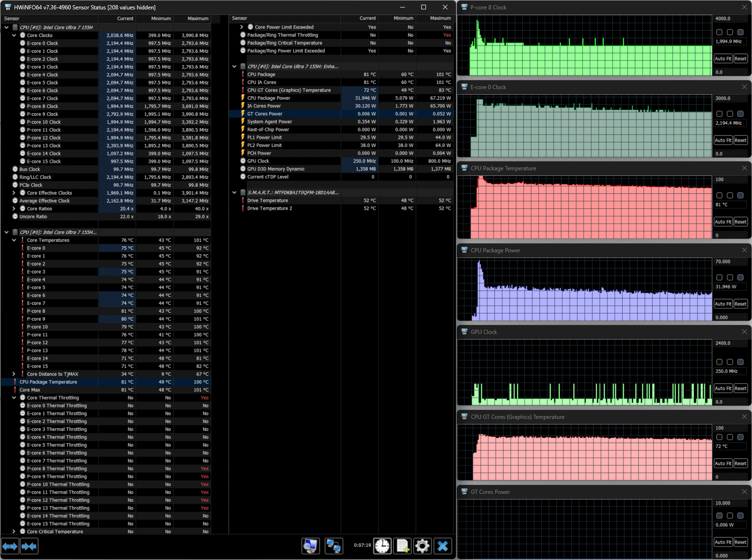
Task: Click the Sensor column header in left pane
Action: (x=49, y=19)
